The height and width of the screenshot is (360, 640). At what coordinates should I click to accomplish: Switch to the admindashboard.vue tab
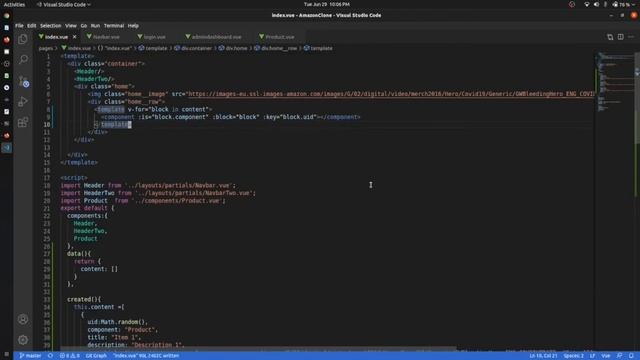[216, 37]
